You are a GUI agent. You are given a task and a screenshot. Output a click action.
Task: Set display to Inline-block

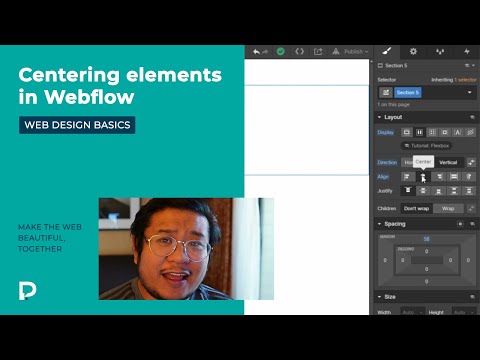pos(445,132)
